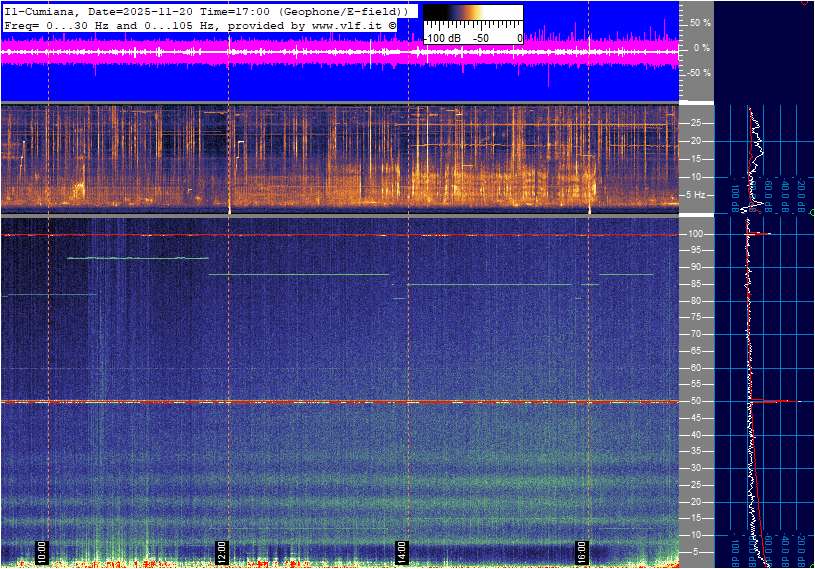815x569 pixels.
Task: Click the 75 Hz frequency axis label
Action: pos(696,317)
